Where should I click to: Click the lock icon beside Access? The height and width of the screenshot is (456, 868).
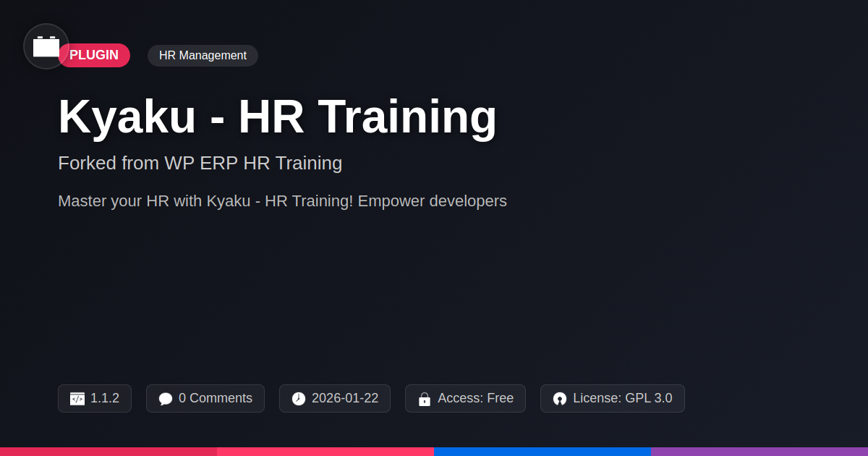click(425, 399)
